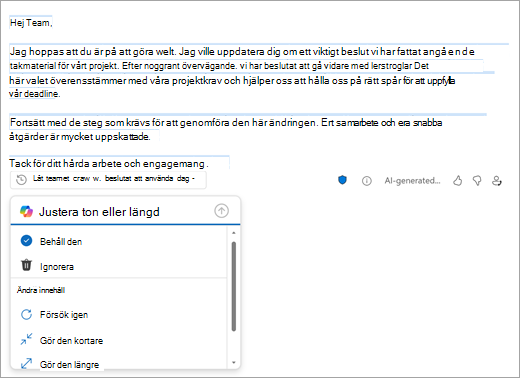Image resolution: width=520 pixels, height=378 pixels.
Task: Click the Justera ton eller längd input field
Action: coord(125,211)
